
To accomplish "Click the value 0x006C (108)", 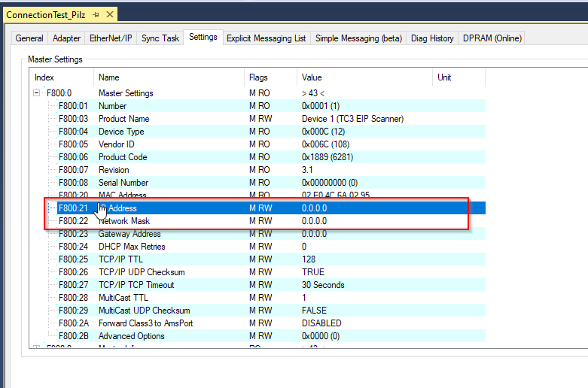I will pyautogui.click(x=325, y=144).
